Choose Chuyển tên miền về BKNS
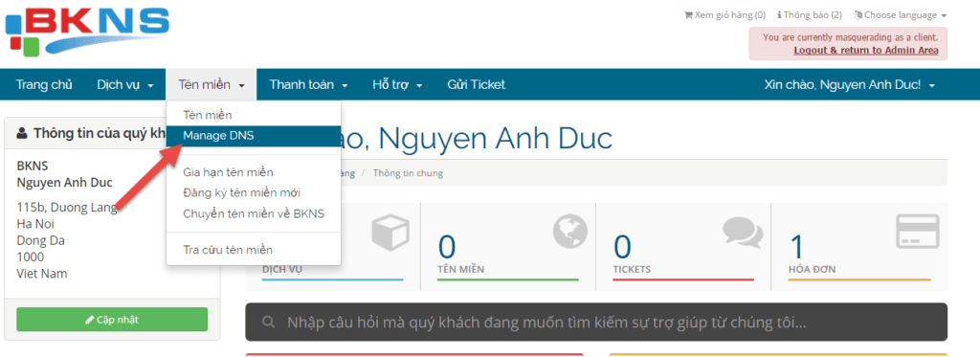980x357 pixels. click(253, 213)
